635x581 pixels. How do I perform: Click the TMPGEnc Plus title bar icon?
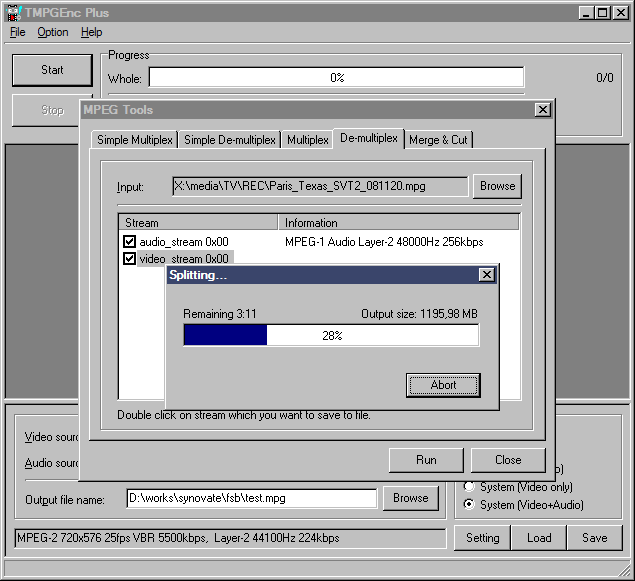13,13
